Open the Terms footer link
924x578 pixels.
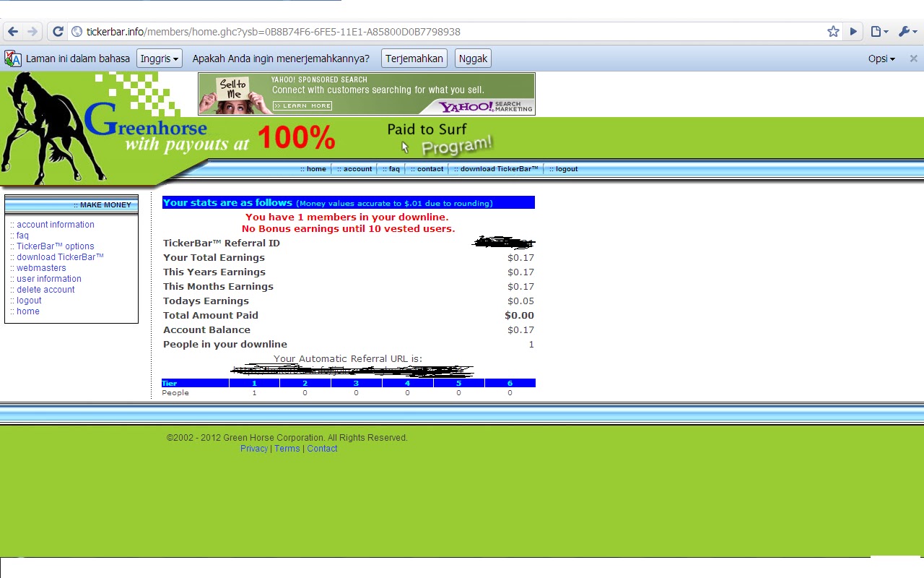[287, 449]
